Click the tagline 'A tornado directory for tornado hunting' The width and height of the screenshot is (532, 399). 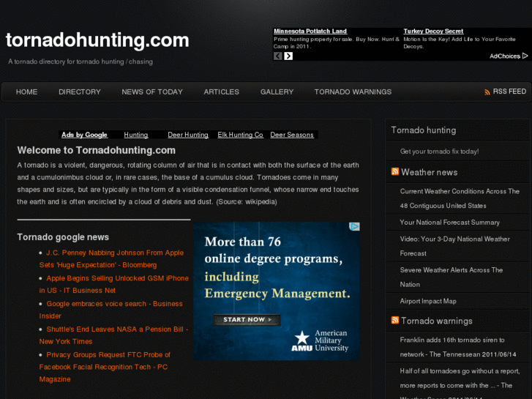pyautogui.click(x=80, y=61)
